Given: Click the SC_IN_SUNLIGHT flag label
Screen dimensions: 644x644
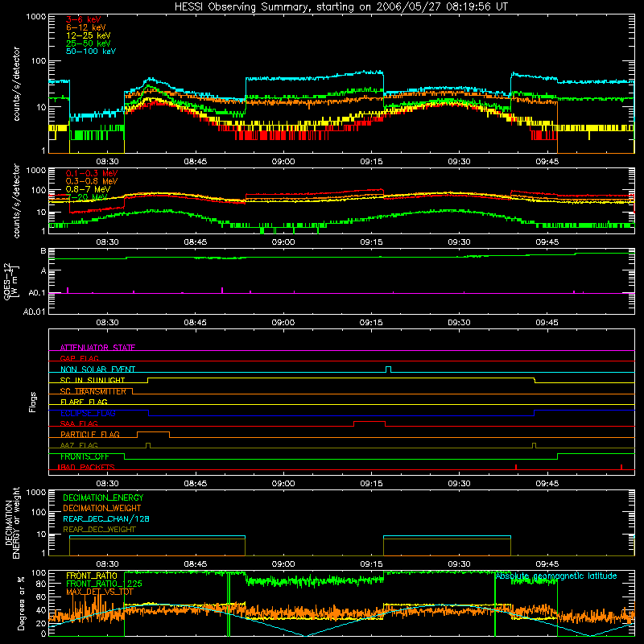Looking at the screenshot, I should click(x=93, y=380).
